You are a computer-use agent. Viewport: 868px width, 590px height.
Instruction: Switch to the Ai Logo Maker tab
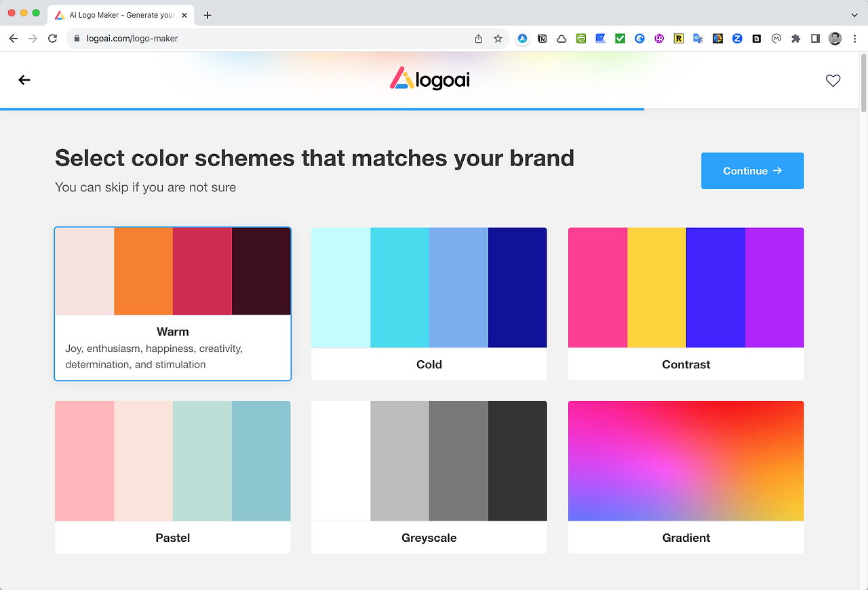coord(122,15)
